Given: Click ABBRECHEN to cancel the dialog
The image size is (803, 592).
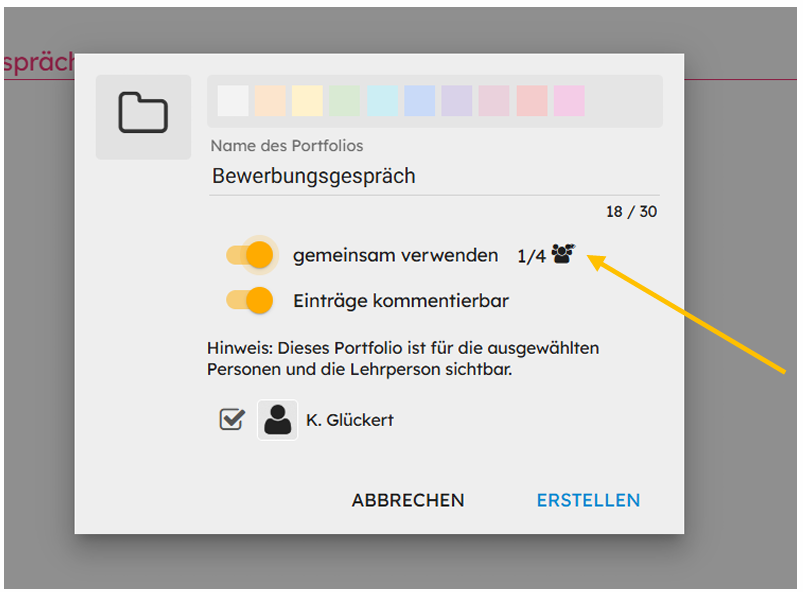Looking at the screenshot, I should pos(408,500).
